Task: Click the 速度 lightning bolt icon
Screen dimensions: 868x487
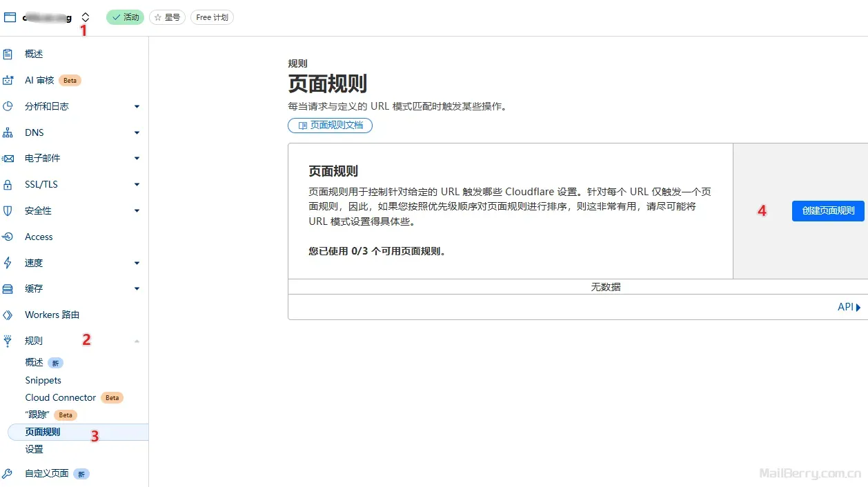Action: (x=8, y=263)
